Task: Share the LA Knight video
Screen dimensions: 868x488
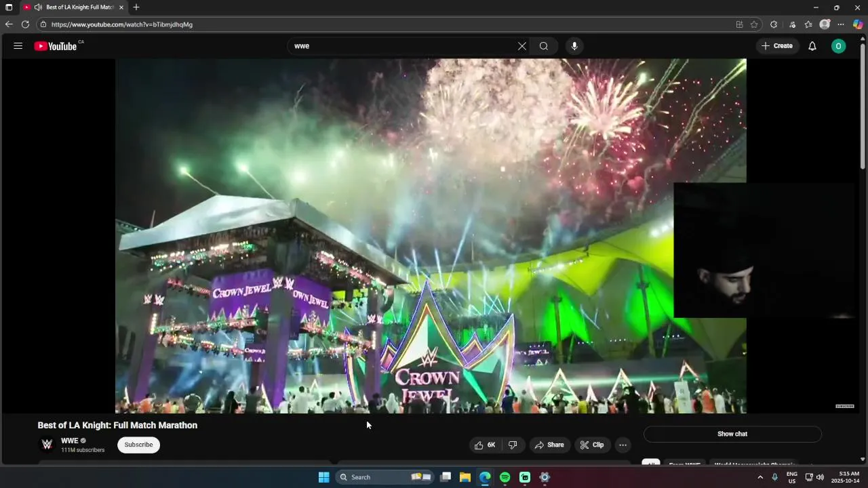Action: pyautogui.click(x=549, y=445)
